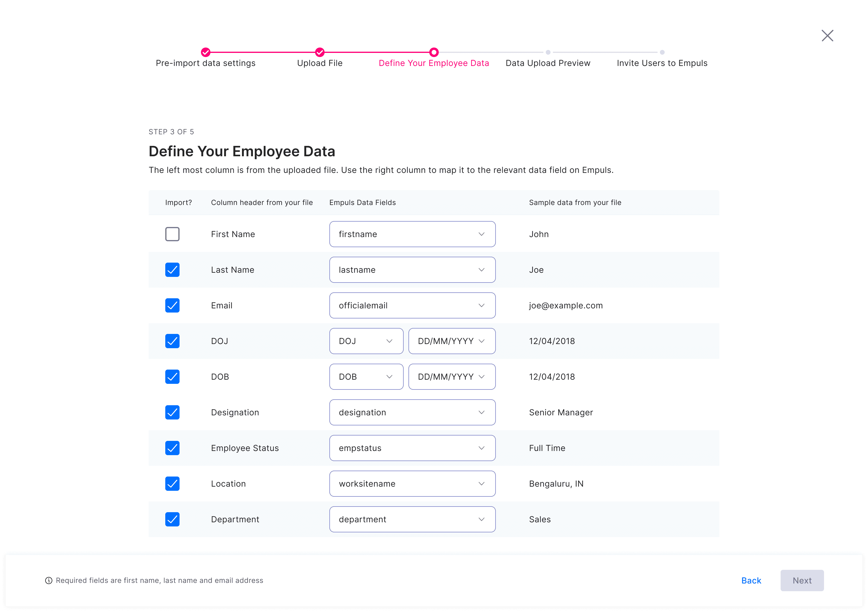Click the Next button
868x612 pixels.
(802, 580)
